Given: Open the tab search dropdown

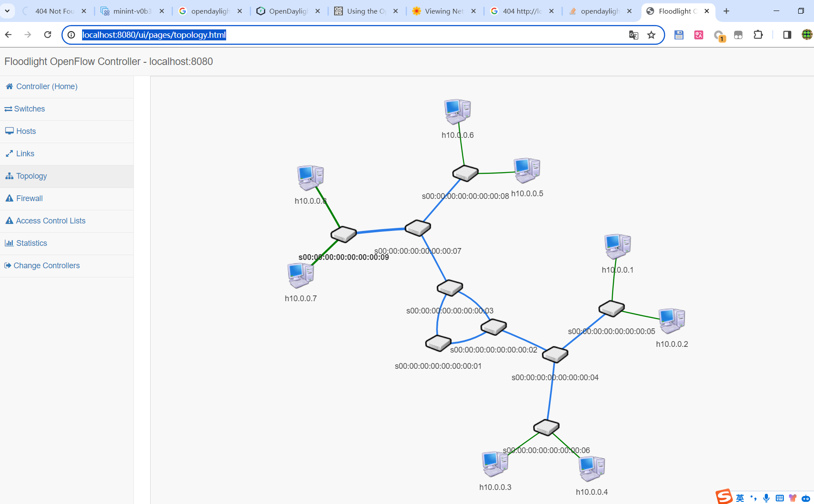Looking at the screenshot, I should [x=7, y=11].
